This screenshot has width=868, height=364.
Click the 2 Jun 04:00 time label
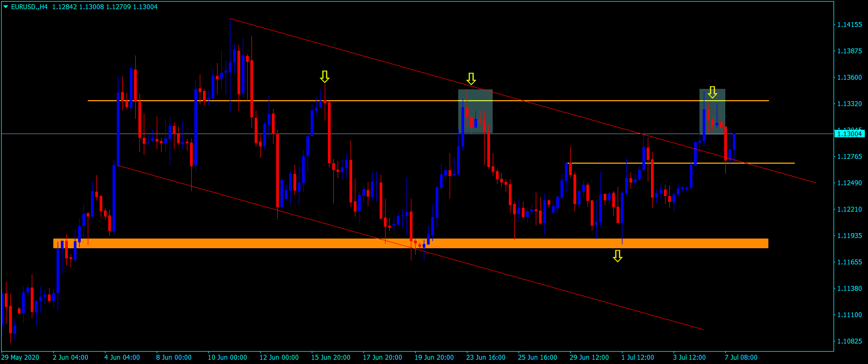click(x=71, y=358)
